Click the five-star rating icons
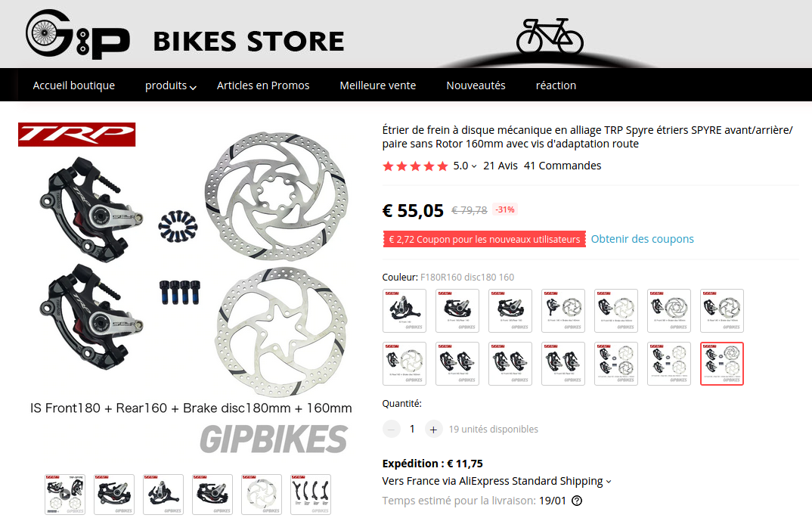The image size is (812, 518). pos(415,166)
